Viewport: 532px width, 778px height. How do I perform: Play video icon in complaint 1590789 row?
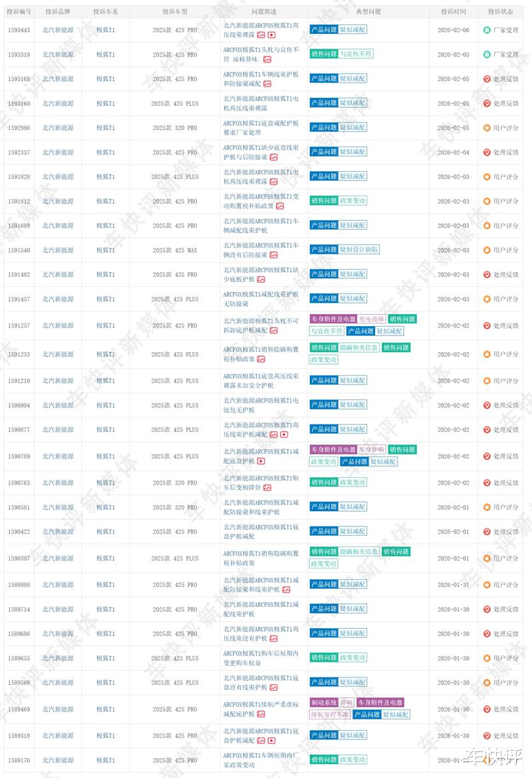[x=261, y=461]
